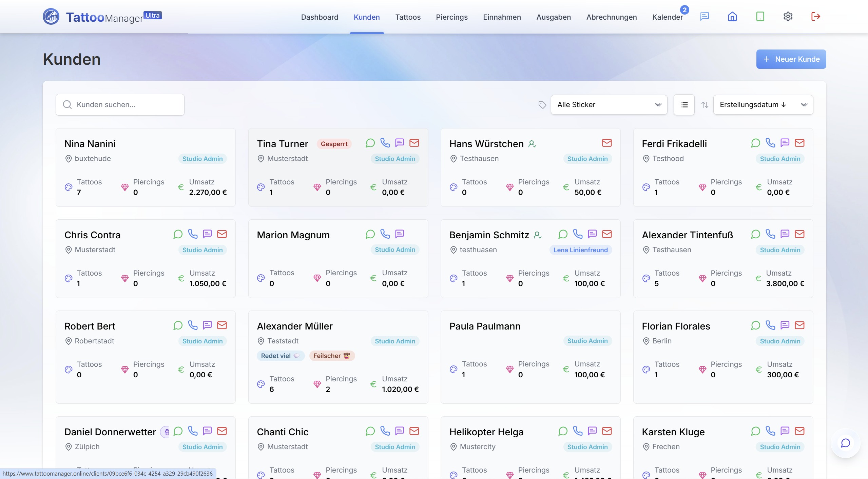Click the verified user icon beside Hans Würstchen

(x=532, y=144)
